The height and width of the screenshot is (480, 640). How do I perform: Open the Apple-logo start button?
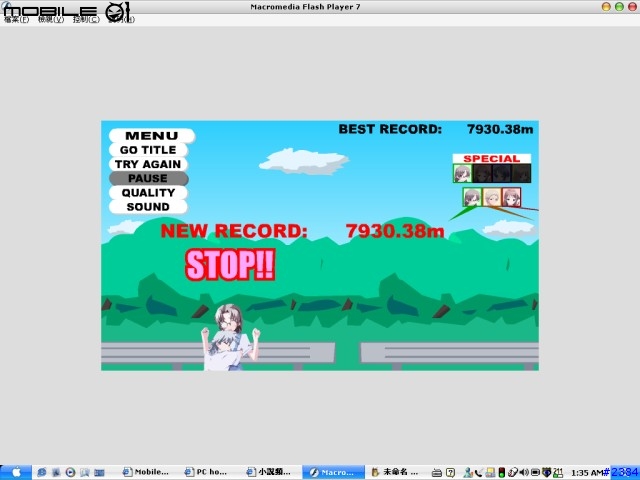pos(16,473)
